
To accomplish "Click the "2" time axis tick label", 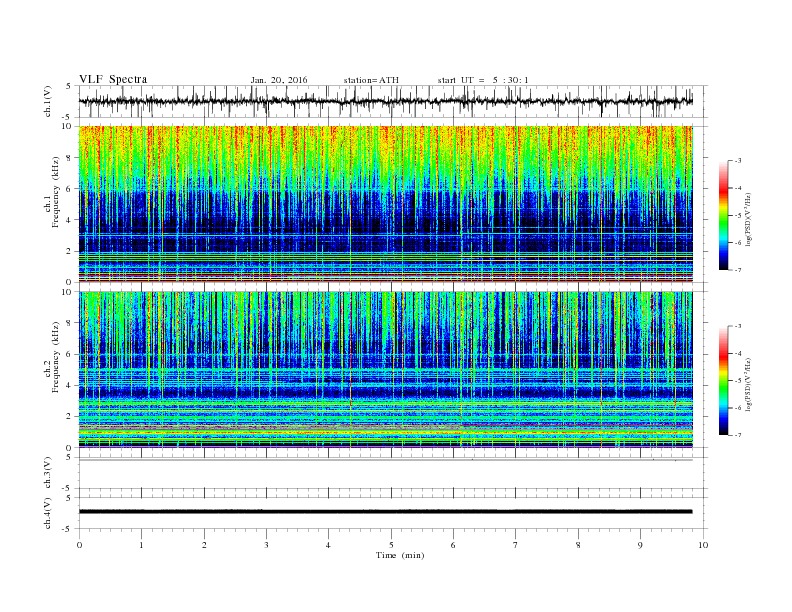I will (x=204, y=545).
